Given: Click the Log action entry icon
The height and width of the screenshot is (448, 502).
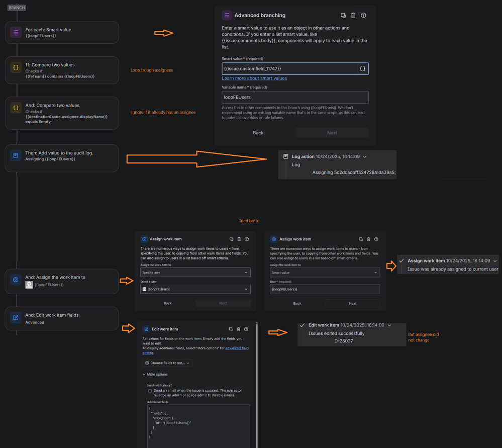Looking at the screenshot, I should click(285, 156).
